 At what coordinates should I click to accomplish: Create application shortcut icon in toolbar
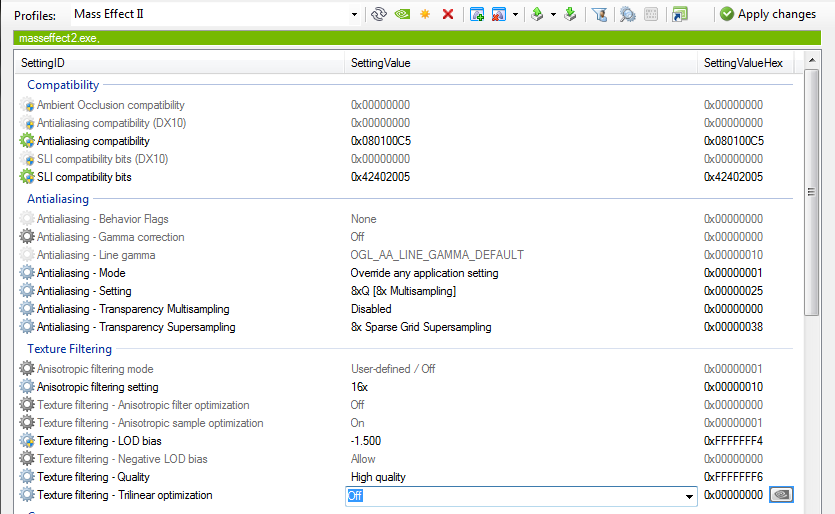(x=680, y=14)
